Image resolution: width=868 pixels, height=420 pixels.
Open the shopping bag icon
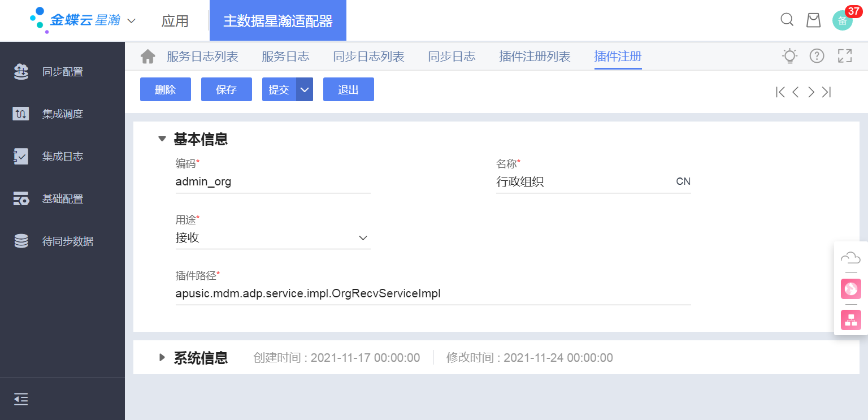click(813, 20)
